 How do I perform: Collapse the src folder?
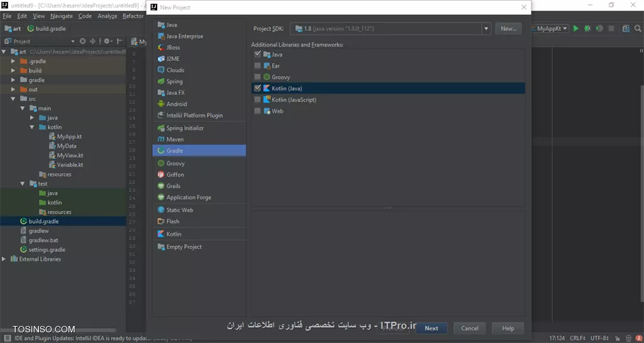[x=13, y=99]
